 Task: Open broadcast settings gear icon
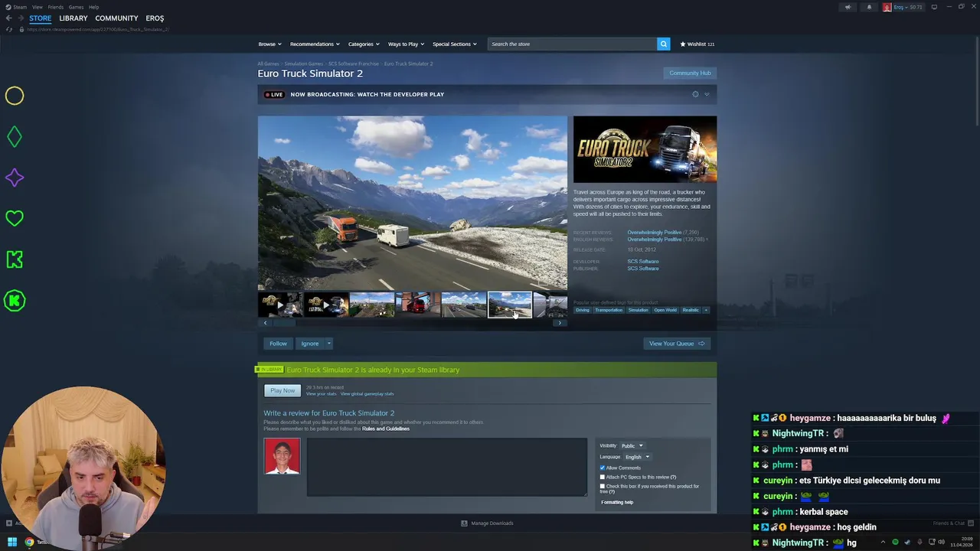tap(695, 94)
